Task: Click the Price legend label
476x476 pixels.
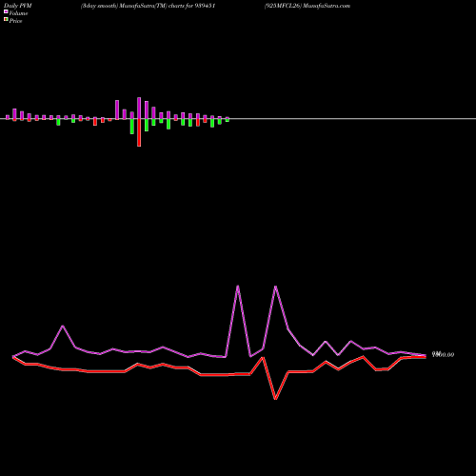Action: click(x=15, y=21)
